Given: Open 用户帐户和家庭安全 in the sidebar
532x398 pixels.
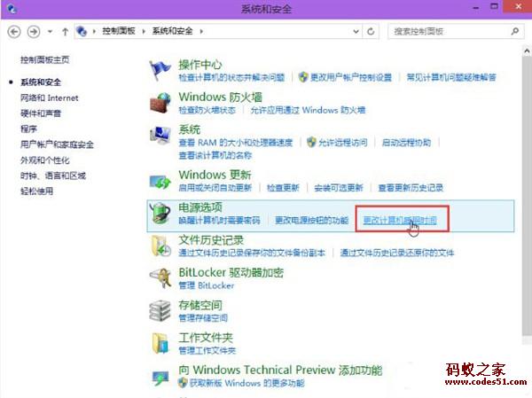Looking at the screenshot, I should tap(57, 144).
